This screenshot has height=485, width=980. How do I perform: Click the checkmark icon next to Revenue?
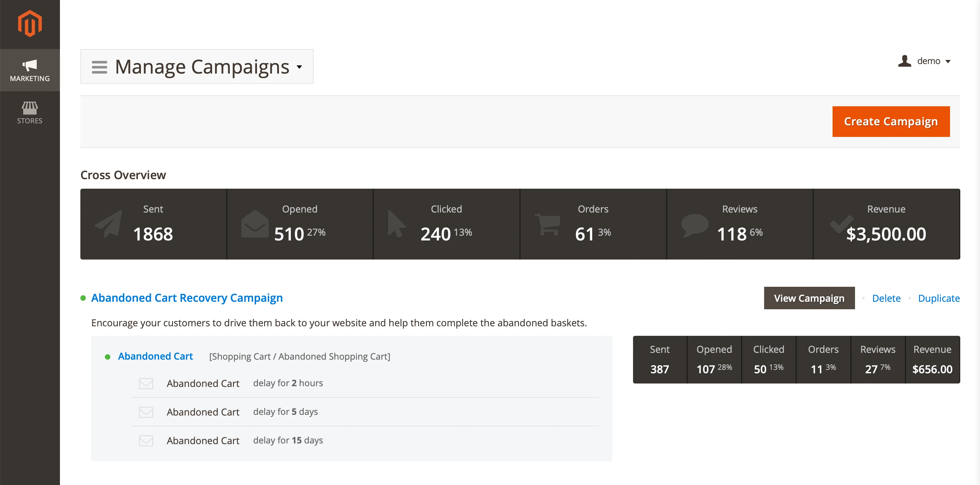coord(842,224)
